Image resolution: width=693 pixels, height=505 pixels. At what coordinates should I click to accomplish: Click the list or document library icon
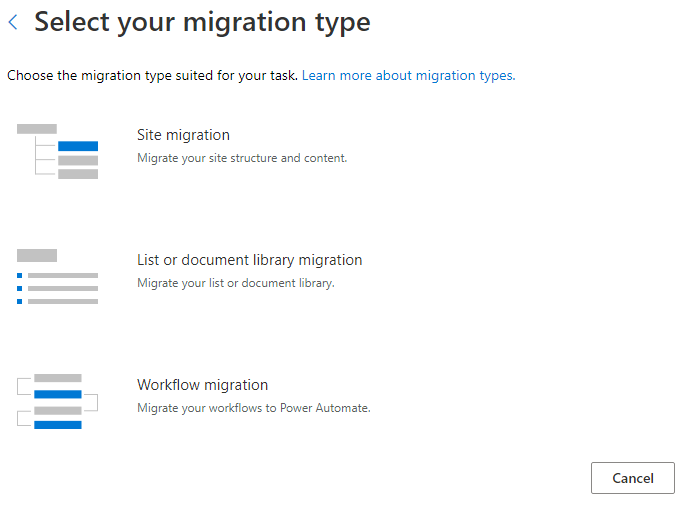57,277
